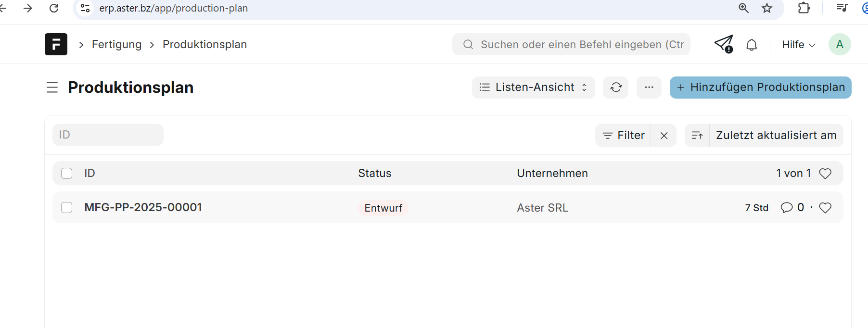Like the MFG-PP-2025-00001 row heart
868x328 pixels.
click(x=825, y=208)
